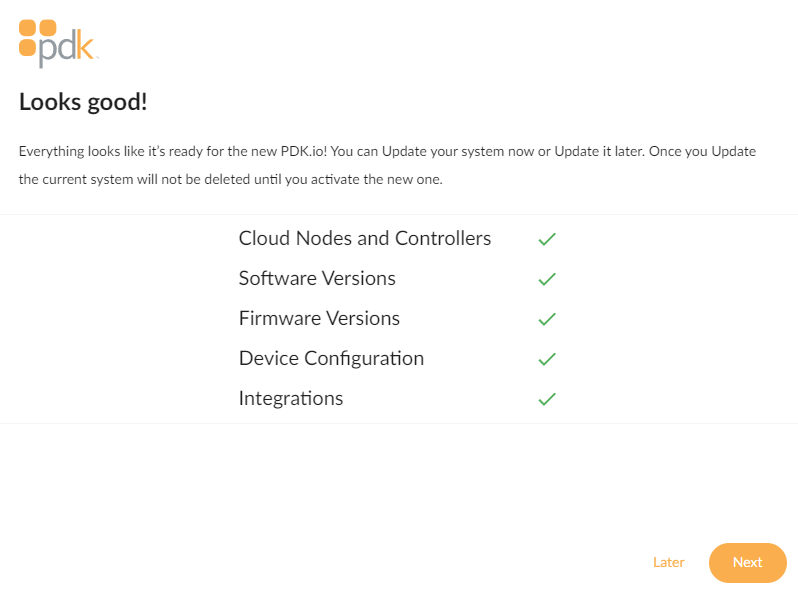
Task: Select the Firmware Versions label
Action: (x=319, y=318)
